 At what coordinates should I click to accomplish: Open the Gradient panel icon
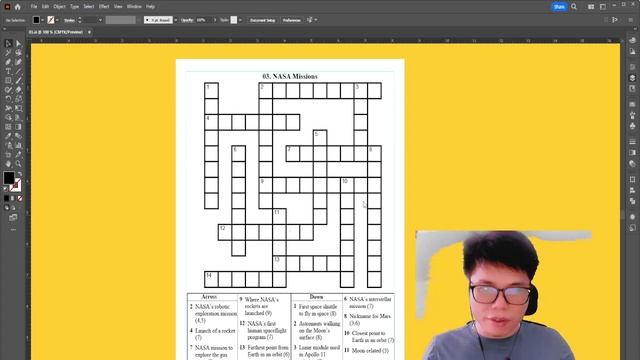pos(632,152)
